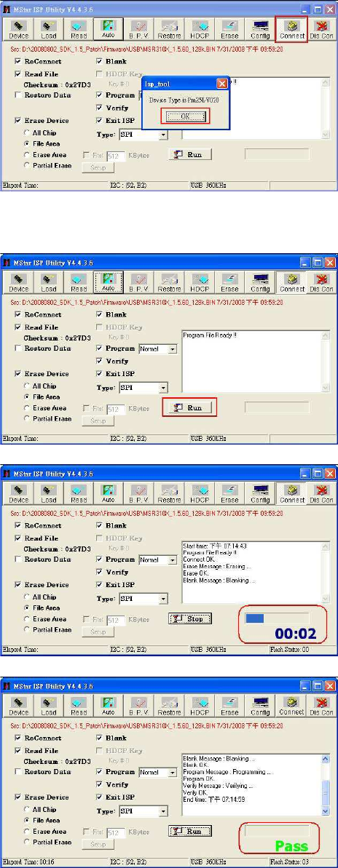Click Read icon in window showing only 'Program File Ready !!'
The width and height of the screenshot is (338, 868).
point(79,284)
